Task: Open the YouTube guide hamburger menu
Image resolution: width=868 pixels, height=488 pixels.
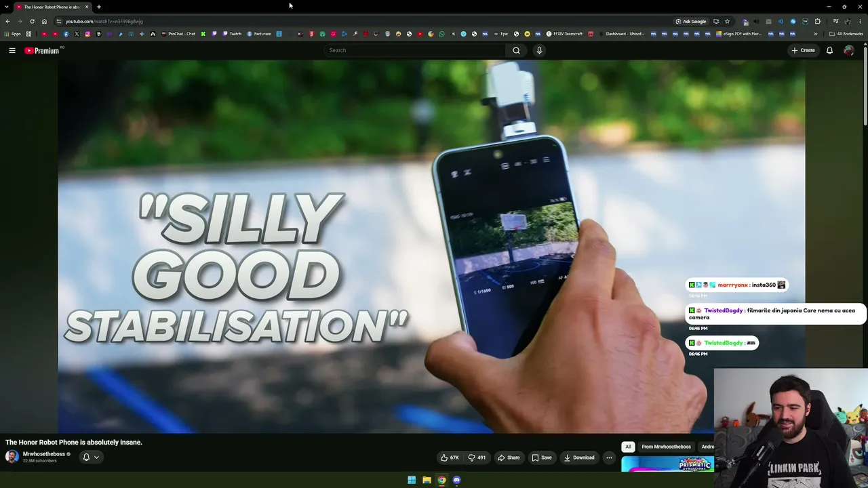Action: (12, 50)
